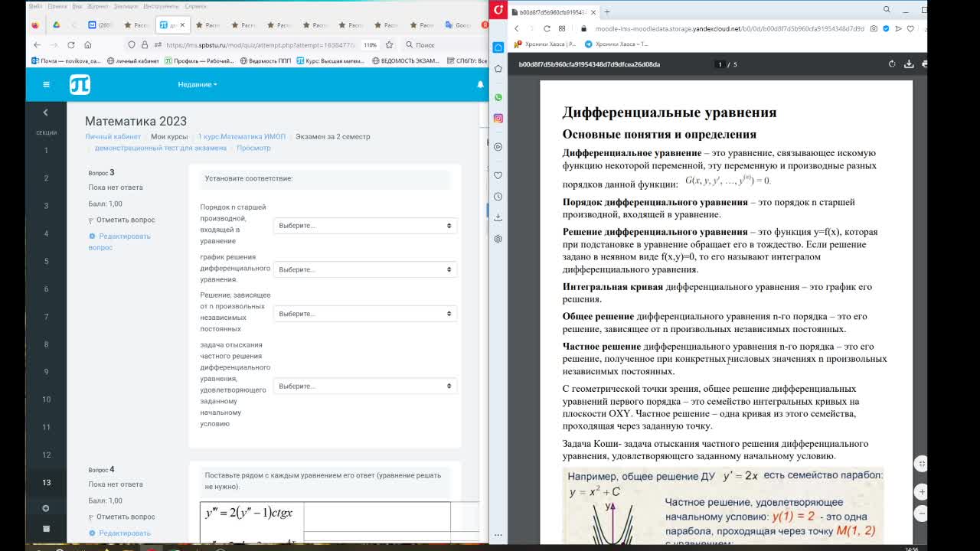
Task: Open the Opera main menu logo
Action: (x=498, y=9)
